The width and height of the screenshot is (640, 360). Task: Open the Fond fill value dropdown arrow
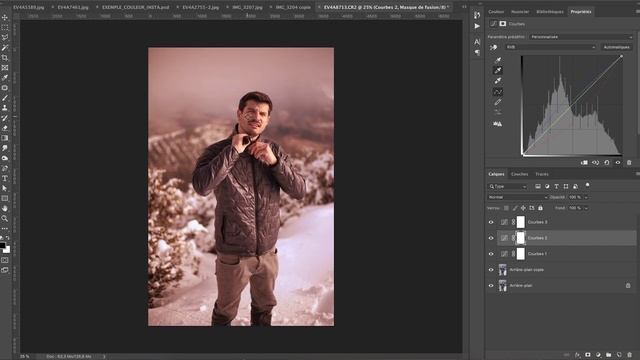[x=586, y=208]
